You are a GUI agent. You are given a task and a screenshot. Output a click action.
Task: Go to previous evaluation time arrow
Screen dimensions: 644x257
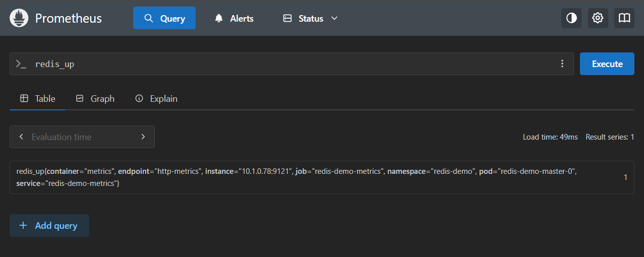click(21, 137)
